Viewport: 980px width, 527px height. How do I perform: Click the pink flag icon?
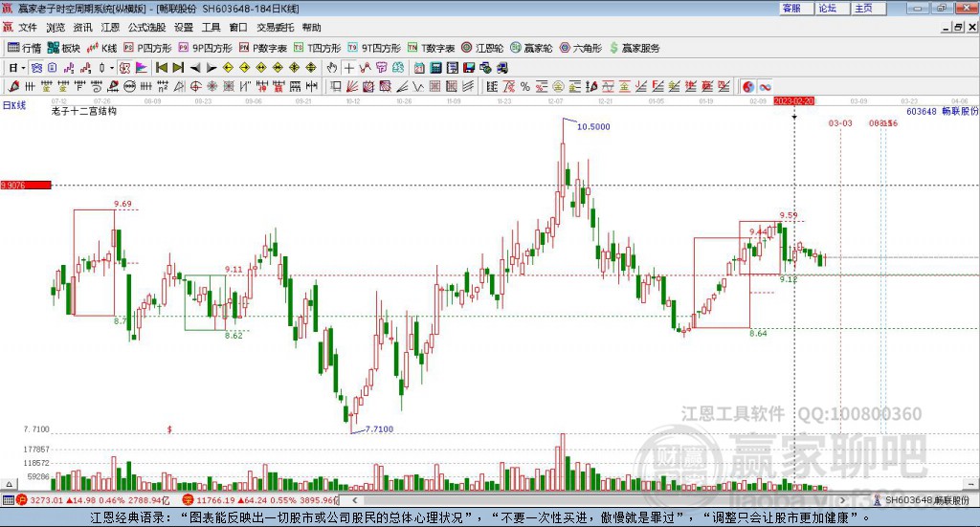pos(141,68)
